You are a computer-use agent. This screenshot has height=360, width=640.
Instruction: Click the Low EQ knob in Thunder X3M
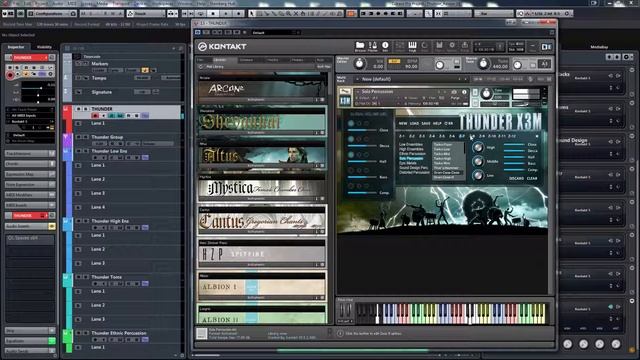coord(478,176)
